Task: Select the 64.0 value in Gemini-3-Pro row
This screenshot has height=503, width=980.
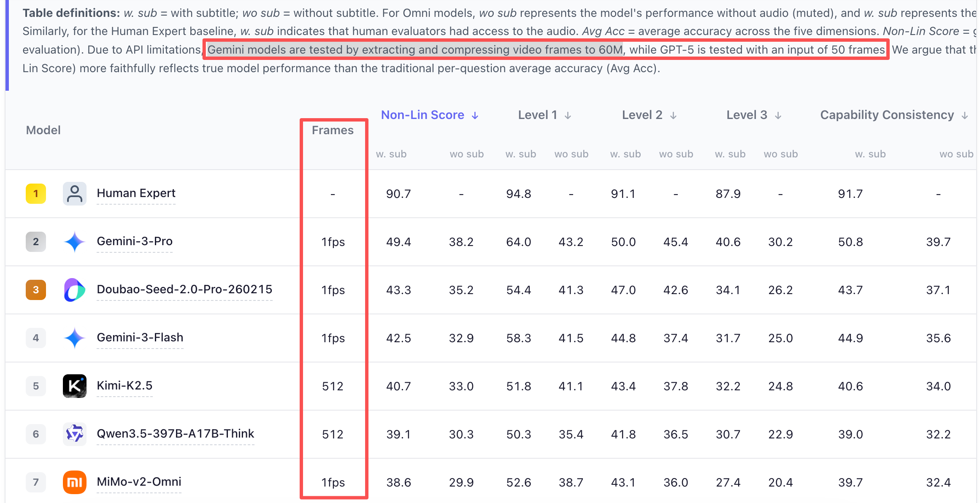Action: pyautogui.click(x=519, y=242)
